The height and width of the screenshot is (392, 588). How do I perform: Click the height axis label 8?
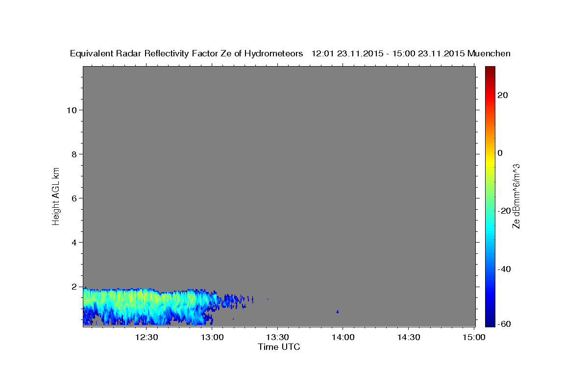click(x=74, y=154)
